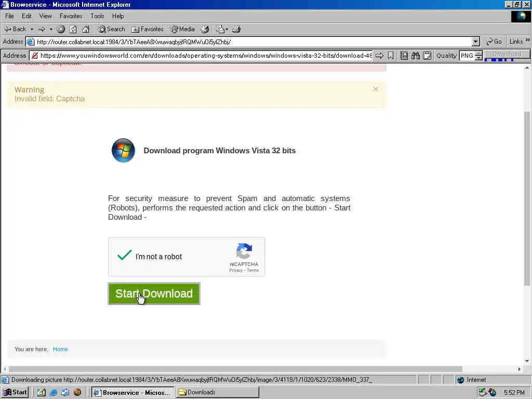Expand the IE address bar dropdown arrow
Image resolution: width=532 pixels, height=399 pixels.
tap(476, 42)
